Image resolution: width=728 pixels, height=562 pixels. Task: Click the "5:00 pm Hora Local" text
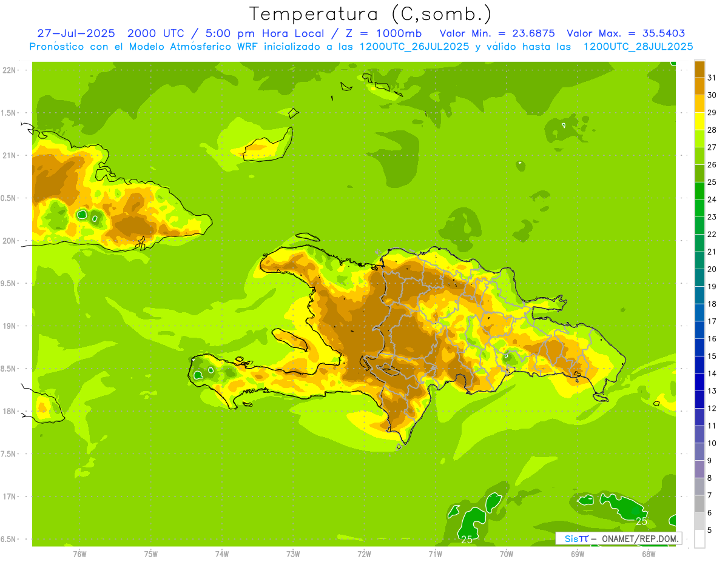[x=263, y=34]
